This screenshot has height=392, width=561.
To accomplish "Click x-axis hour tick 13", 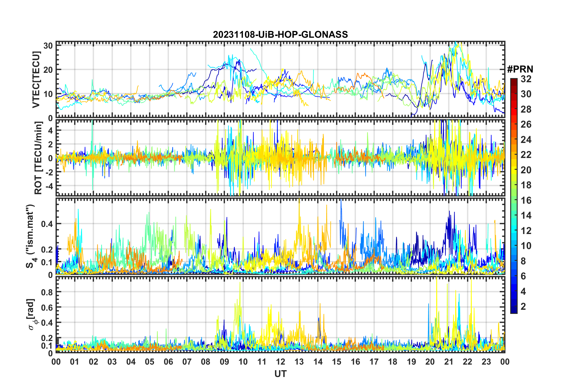I will [299, 362].
